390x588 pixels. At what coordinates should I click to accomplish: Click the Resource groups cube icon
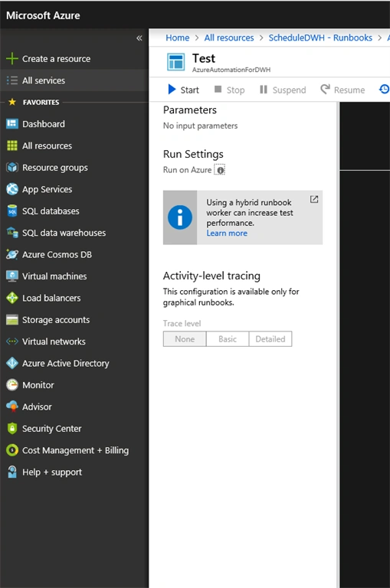click(x=12, y=167)
